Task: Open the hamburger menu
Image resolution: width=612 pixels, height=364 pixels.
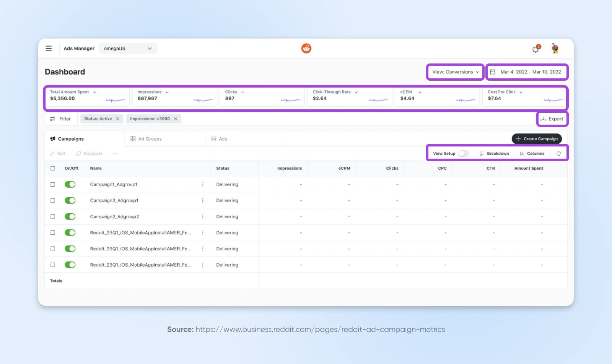Action: pyautogui.click(x=49, y=49)
